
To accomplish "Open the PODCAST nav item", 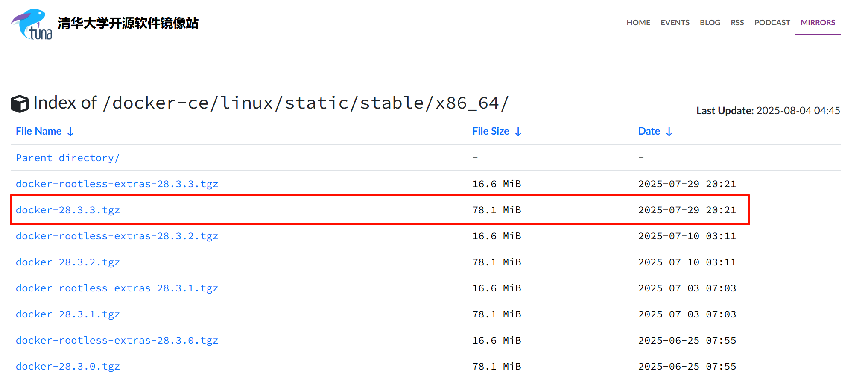I will point(772,23).
